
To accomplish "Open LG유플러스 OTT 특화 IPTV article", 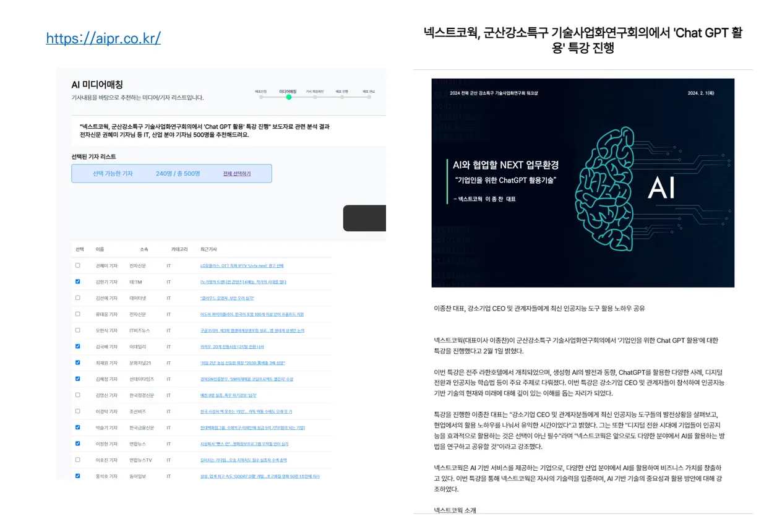I will (x=242, y=265).
